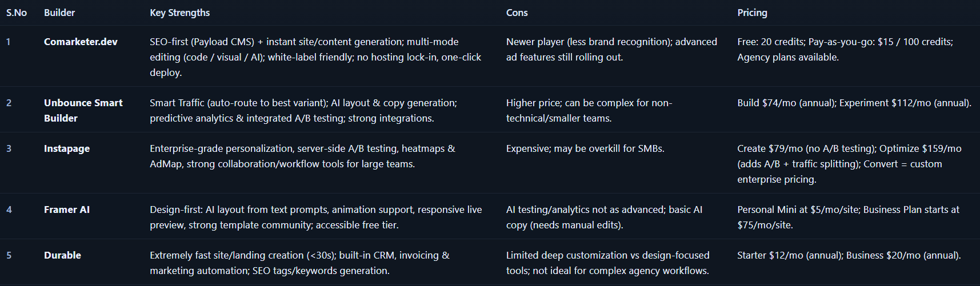Click row number 3 cell
Screen dimensions: 980x286
[x=9, y=148]
